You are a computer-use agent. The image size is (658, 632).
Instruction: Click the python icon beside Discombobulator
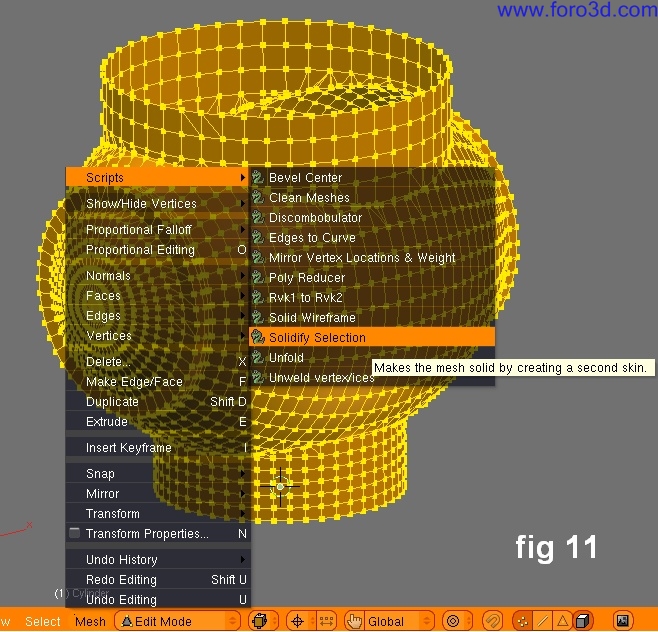click(258, 217)
